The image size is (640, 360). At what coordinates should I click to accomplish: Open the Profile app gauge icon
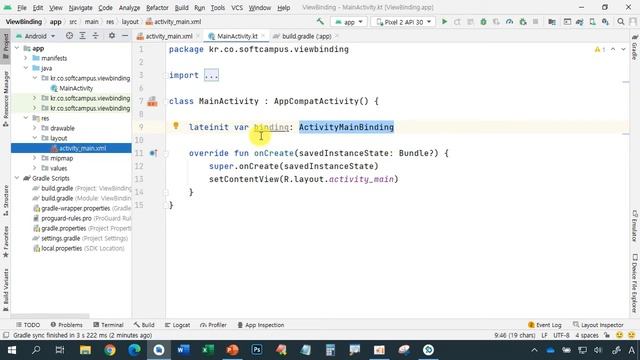[x=509, y=22]
